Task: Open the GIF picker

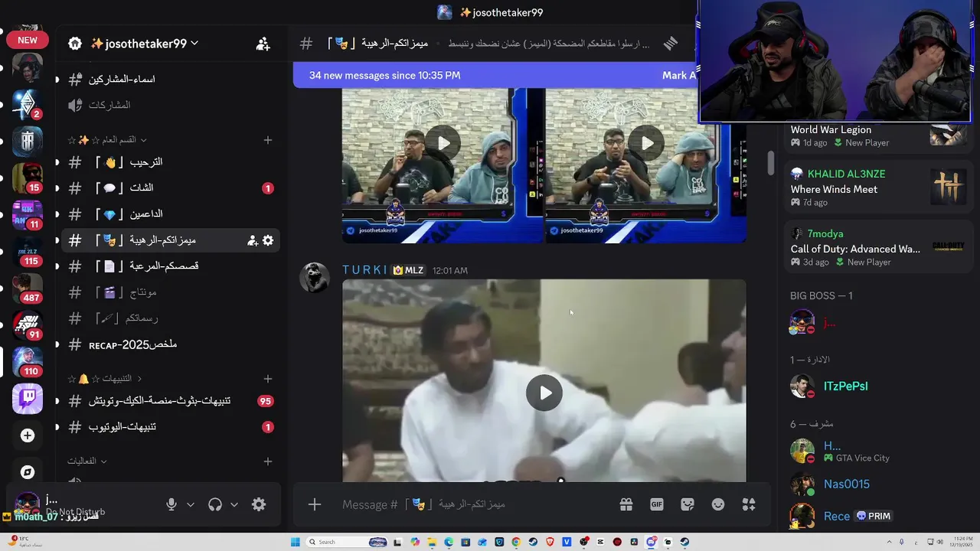Action: coord(657,504)
